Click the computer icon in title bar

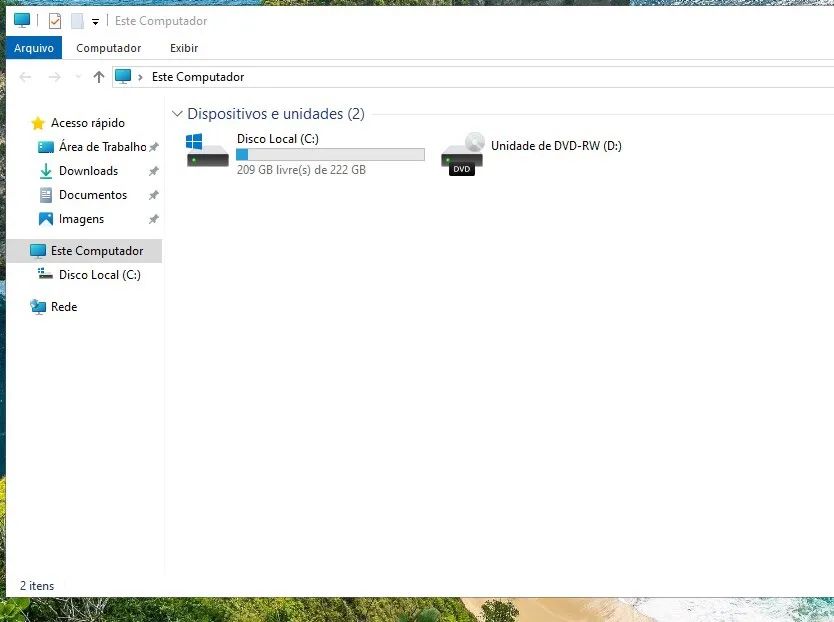pyautogui.click(x=22, y=21)
